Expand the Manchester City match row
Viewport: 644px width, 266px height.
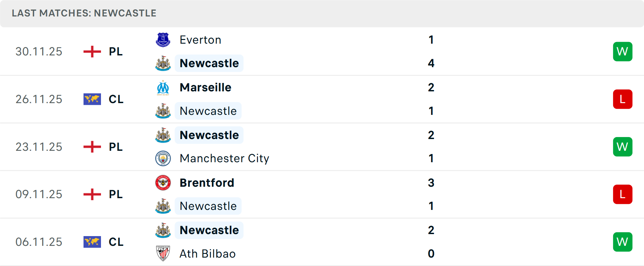coord(322,147)
